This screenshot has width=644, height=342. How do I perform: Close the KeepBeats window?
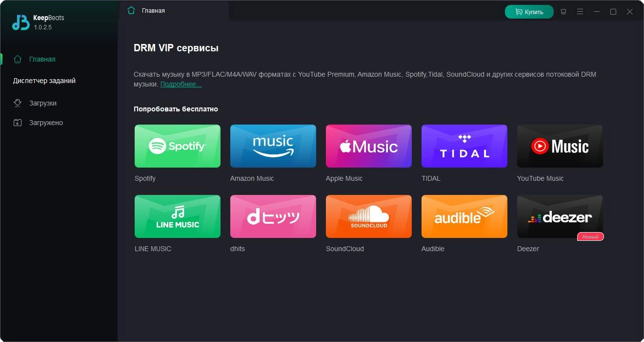click(630, 12)
